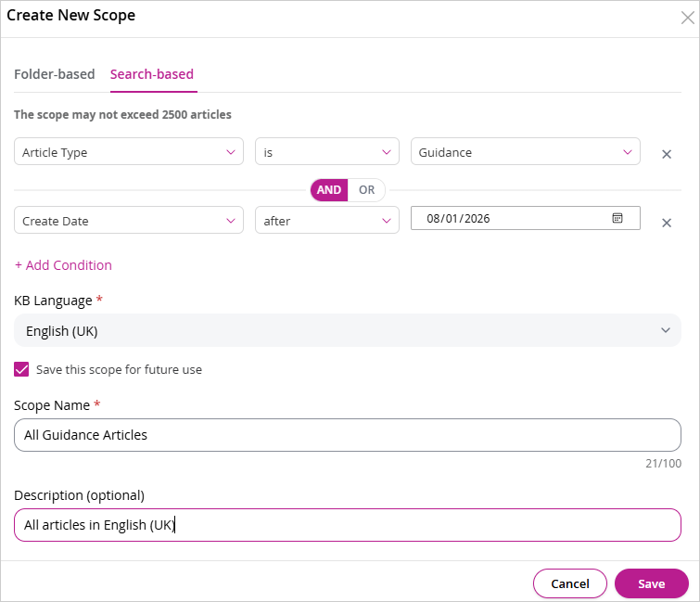Click the Description (optional) label

(x=80, y=495)
